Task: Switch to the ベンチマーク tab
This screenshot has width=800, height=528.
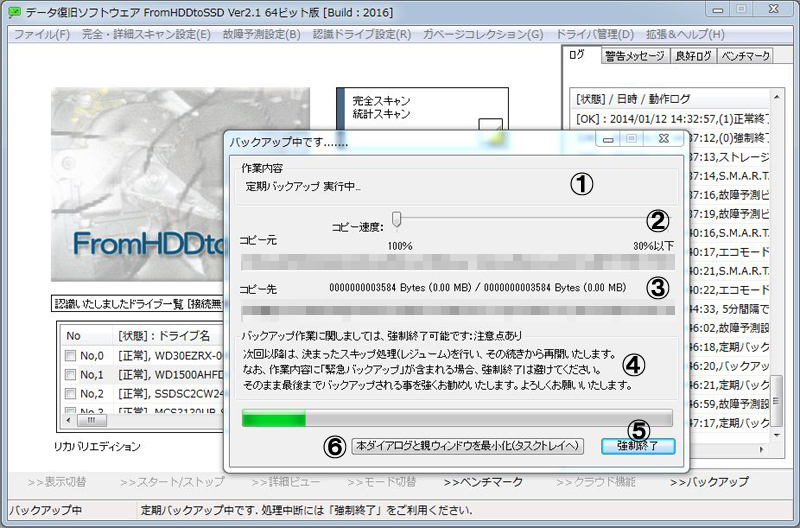Action: pyautogui.click(x=745, y=56)
